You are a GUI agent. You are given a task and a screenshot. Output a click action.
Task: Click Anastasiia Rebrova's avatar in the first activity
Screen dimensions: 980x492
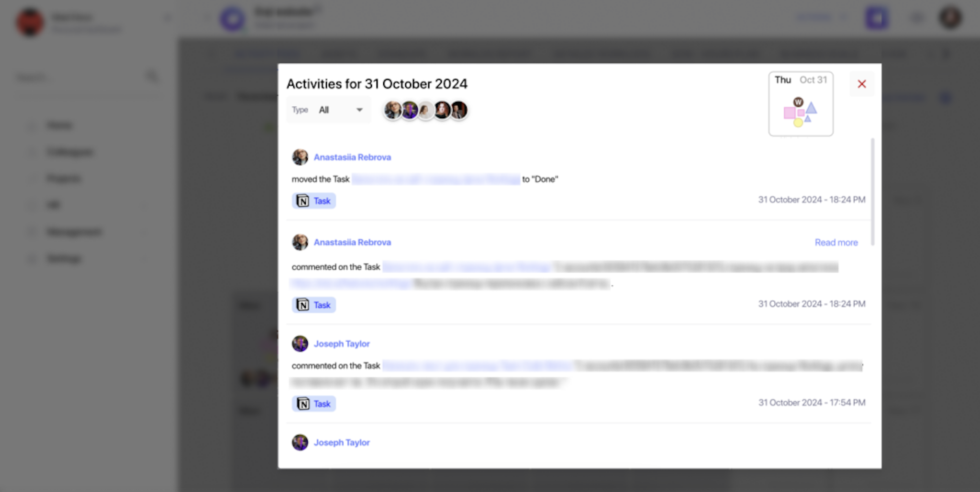(x=300, y=157)
